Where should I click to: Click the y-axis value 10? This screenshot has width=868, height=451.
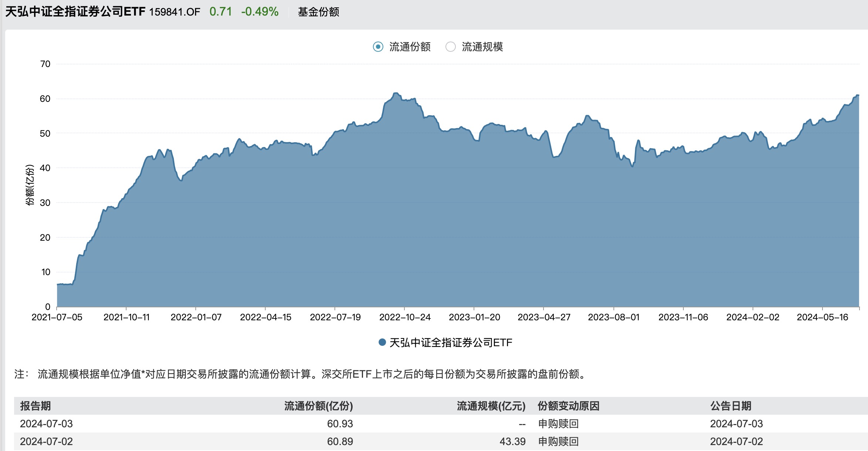coord(46,272)
